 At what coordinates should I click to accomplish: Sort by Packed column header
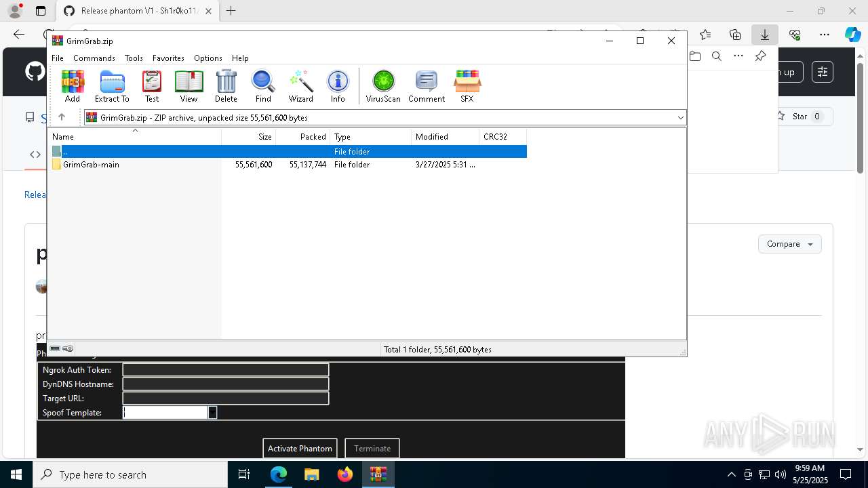303,136
